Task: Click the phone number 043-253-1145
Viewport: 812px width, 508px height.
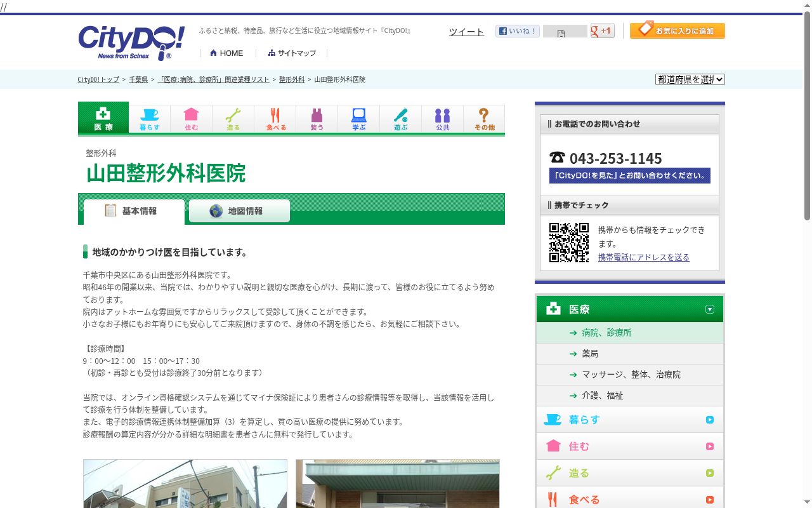Action: coord(615,158)
